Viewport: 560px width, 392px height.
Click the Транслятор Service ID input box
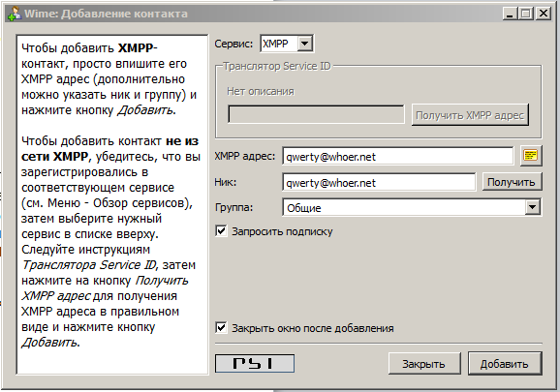[x=316, y=114]
